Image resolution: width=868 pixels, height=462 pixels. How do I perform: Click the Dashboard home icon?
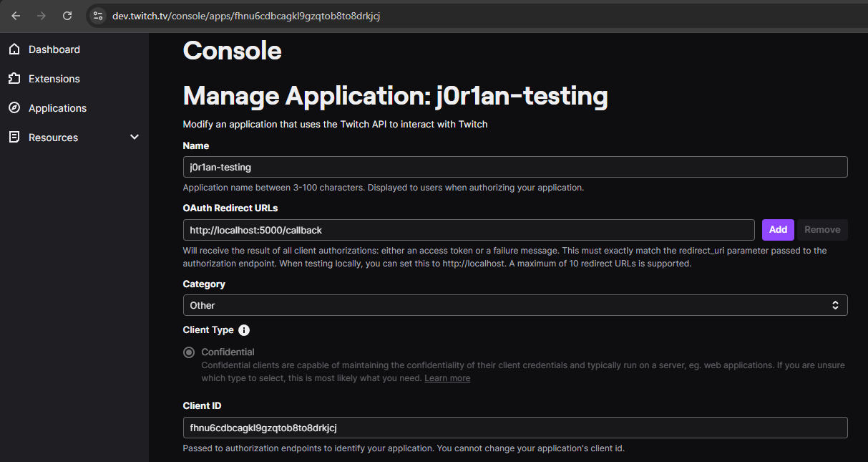tap(14, 49)
